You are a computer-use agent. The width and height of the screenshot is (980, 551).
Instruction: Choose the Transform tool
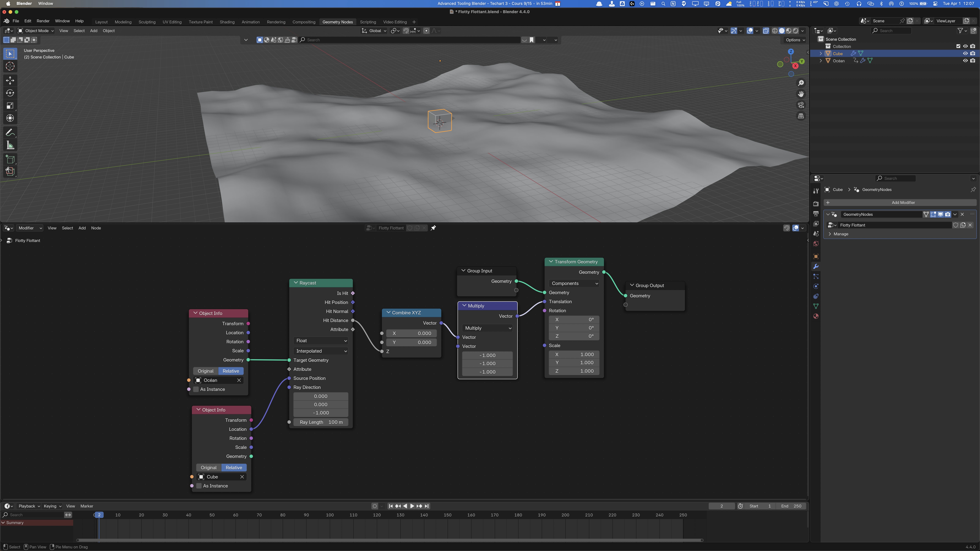10,118
